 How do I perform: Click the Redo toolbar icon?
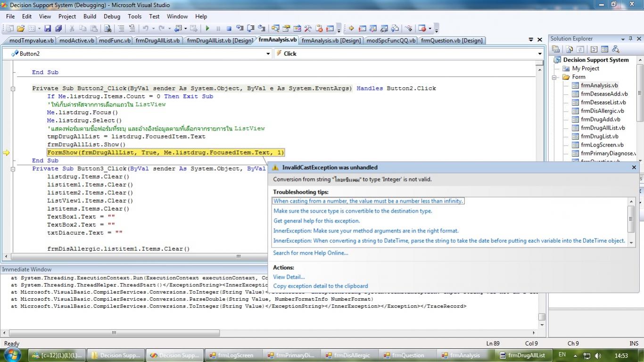(x=162, y=28)
